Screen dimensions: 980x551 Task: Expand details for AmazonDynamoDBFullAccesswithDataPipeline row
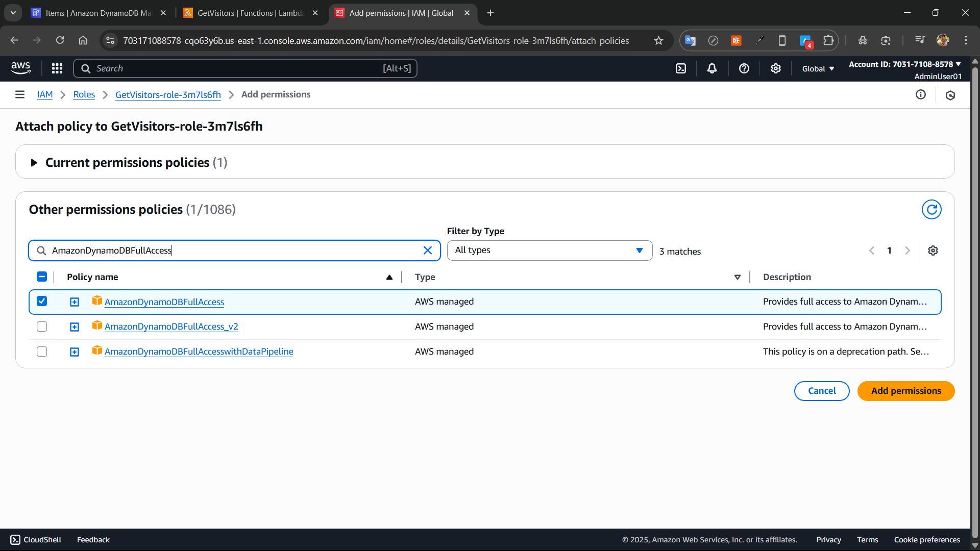75,352
